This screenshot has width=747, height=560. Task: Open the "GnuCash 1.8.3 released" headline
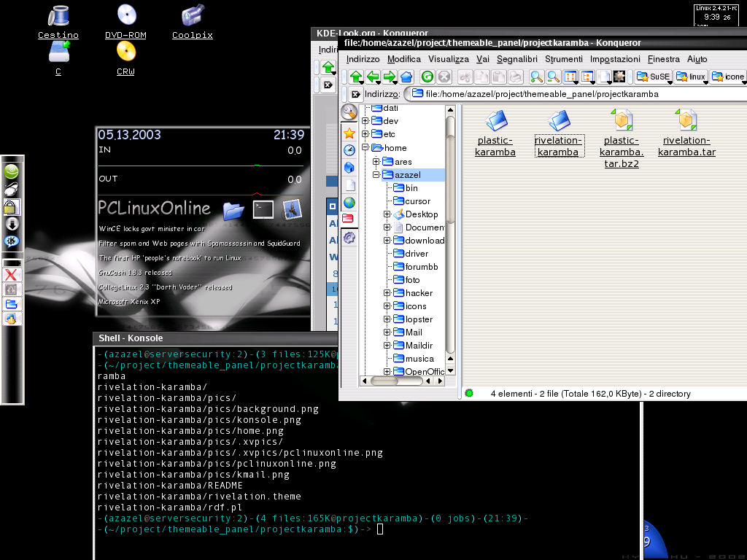(x=135, y=273)
